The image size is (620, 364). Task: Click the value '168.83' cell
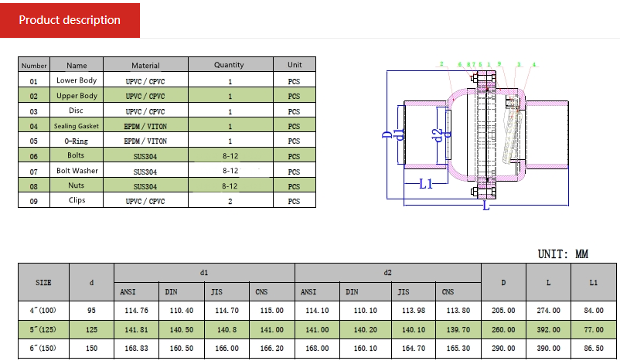(x=136, y=349)
